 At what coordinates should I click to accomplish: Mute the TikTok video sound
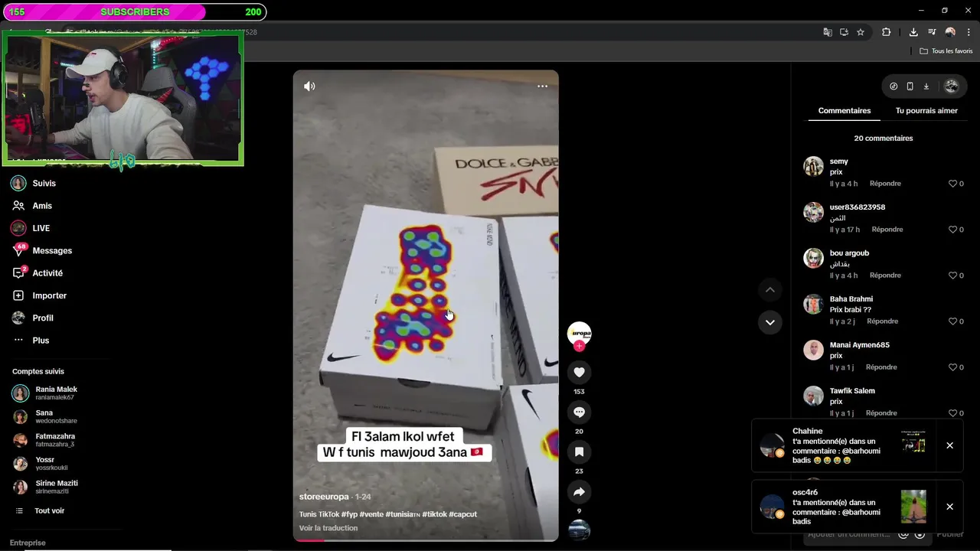309,86
